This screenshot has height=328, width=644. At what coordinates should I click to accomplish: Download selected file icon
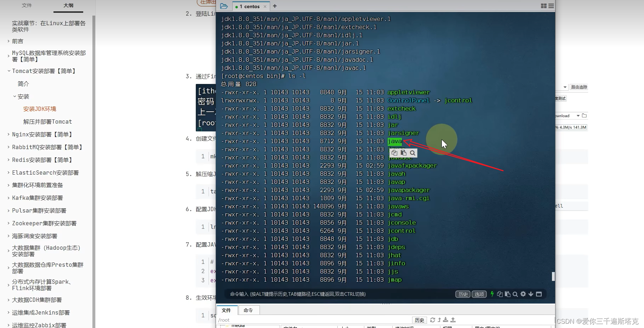click(x=446, y=320)
